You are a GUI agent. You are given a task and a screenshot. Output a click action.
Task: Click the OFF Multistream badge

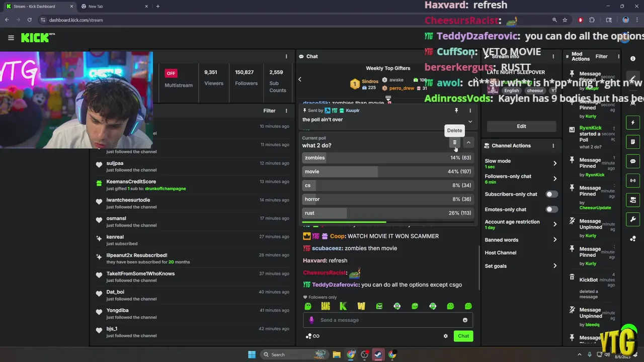[x=171, y=73]
